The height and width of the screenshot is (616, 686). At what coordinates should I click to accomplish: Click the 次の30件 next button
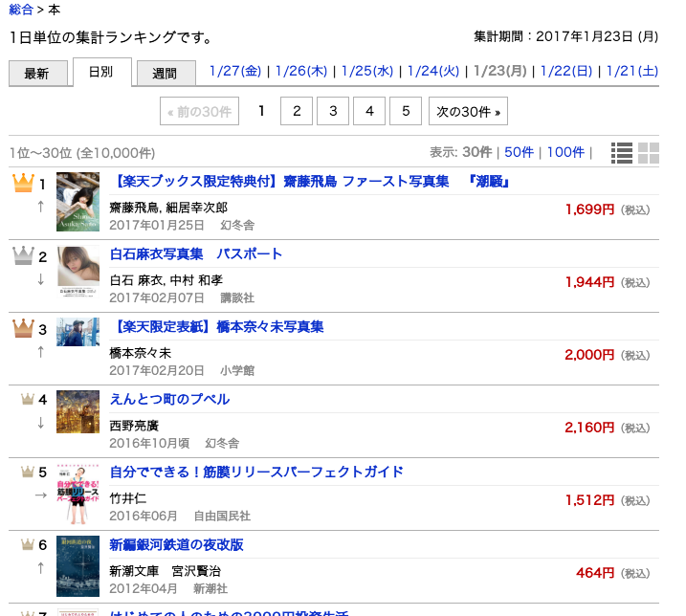tap(468, 111)
